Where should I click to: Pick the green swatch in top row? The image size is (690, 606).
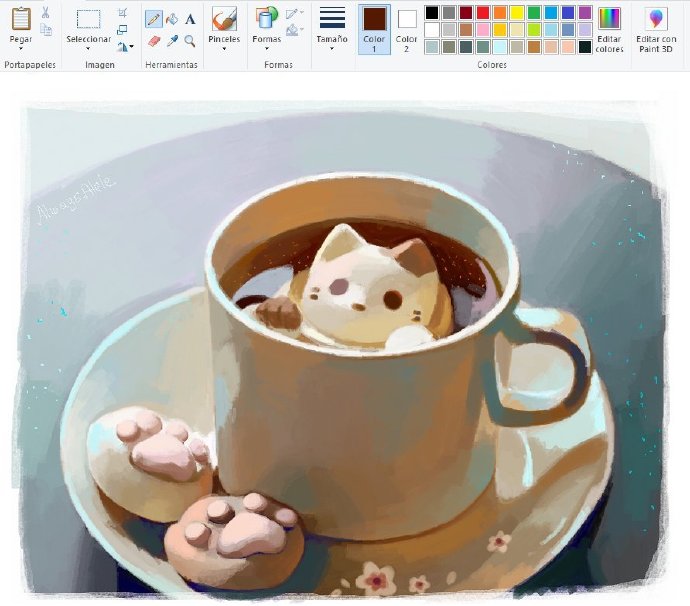click(534, 13)
